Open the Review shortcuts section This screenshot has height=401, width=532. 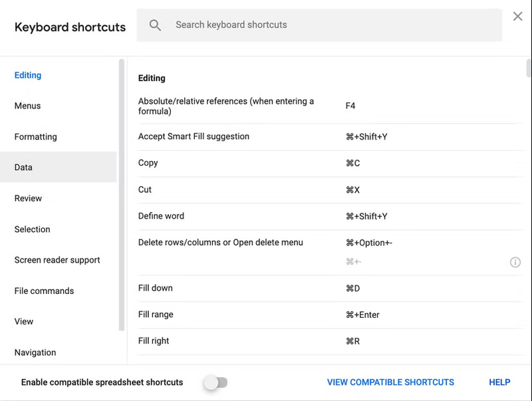(28, 198)
